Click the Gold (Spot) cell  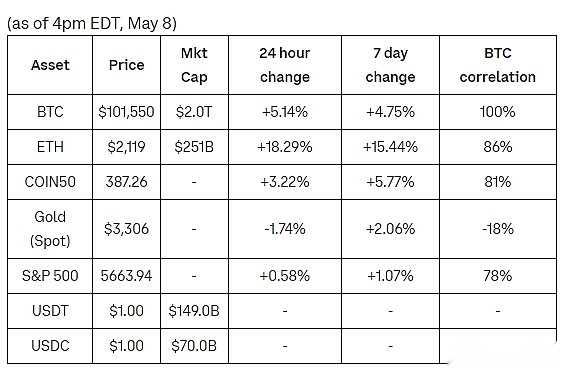click(x=50, y=229)
